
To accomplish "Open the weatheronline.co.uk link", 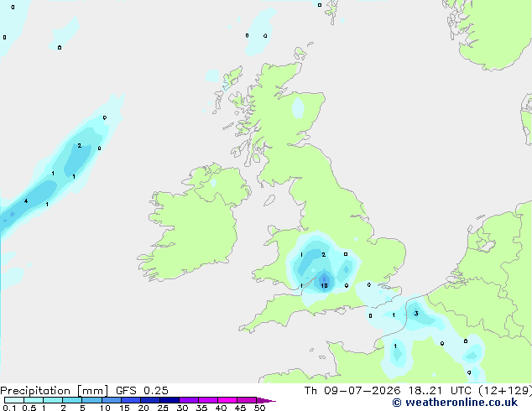I will tap(455, 403).
